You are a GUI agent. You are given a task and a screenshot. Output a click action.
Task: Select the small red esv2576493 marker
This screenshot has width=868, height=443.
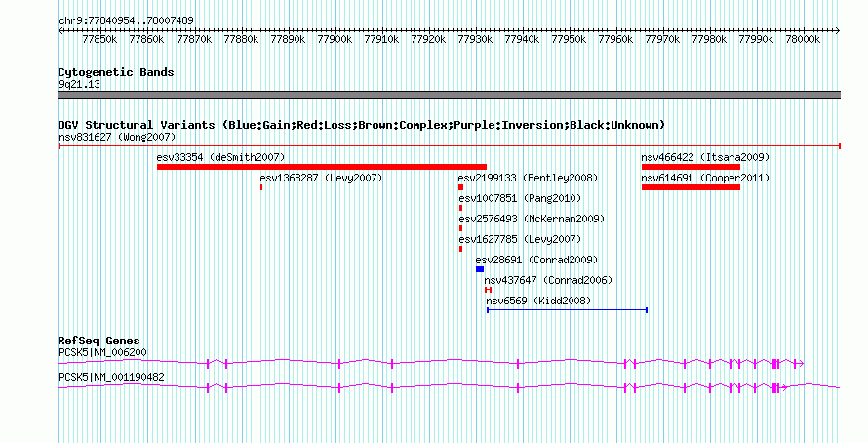(460, 228)
